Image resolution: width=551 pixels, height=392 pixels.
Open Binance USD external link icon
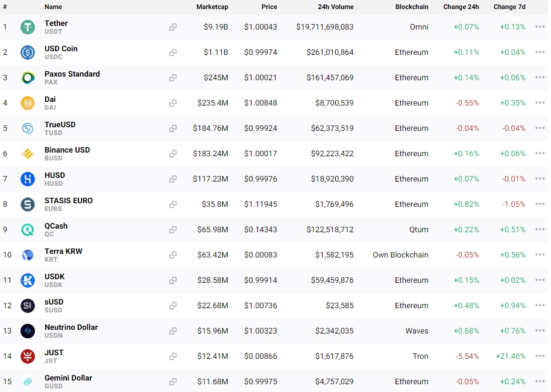tap(173, 154)
